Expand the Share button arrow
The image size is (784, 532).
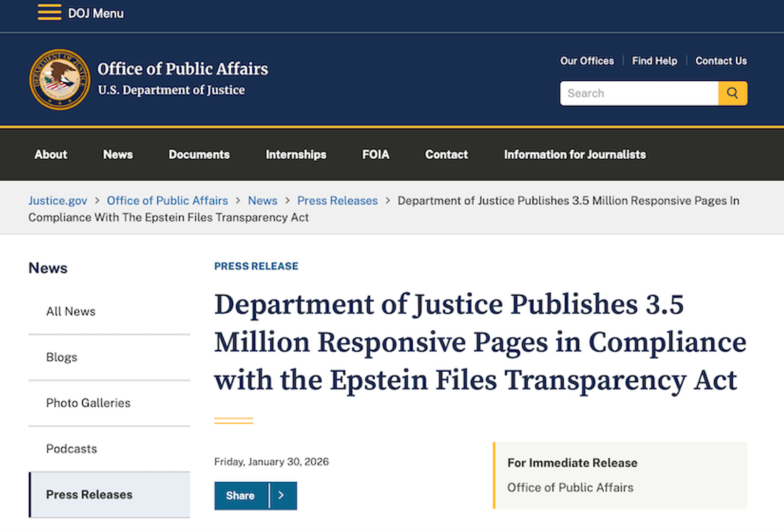pos(281,496)
